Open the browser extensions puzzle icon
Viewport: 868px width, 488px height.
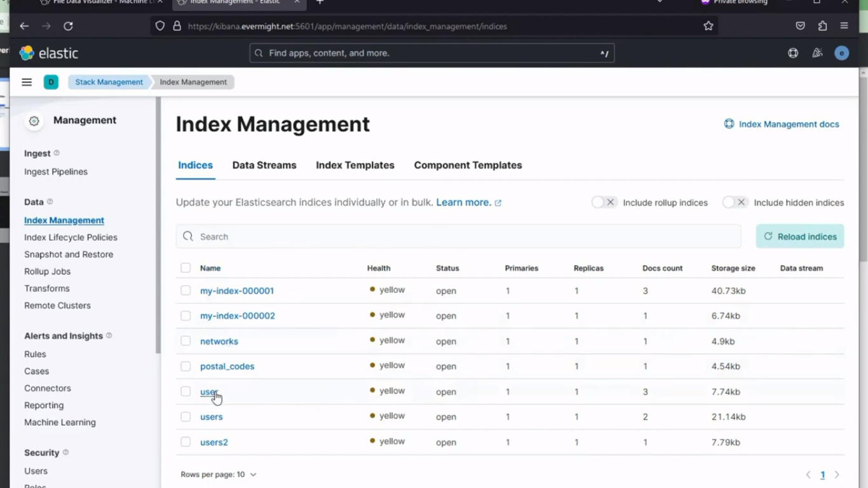tap(822, 26)
